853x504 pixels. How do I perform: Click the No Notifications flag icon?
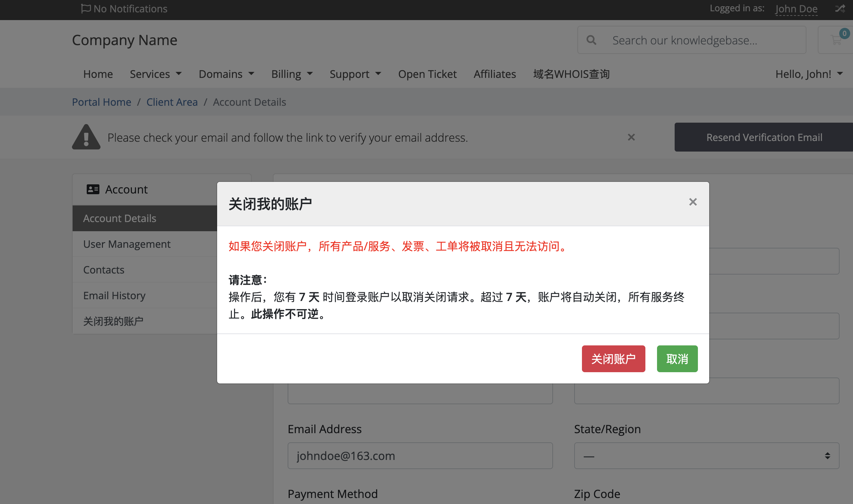tap(86, 8)
